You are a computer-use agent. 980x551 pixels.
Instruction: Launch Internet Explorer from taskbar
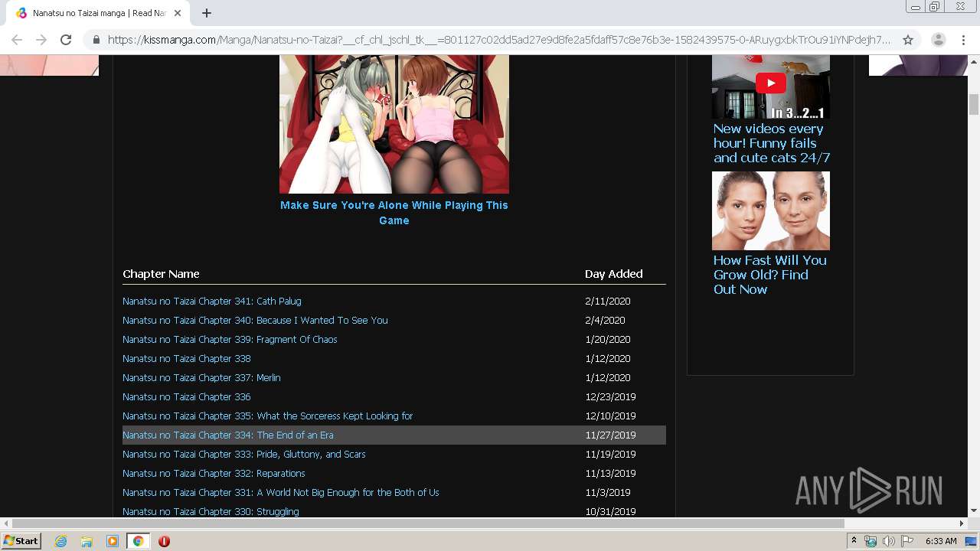coord(60,541)
